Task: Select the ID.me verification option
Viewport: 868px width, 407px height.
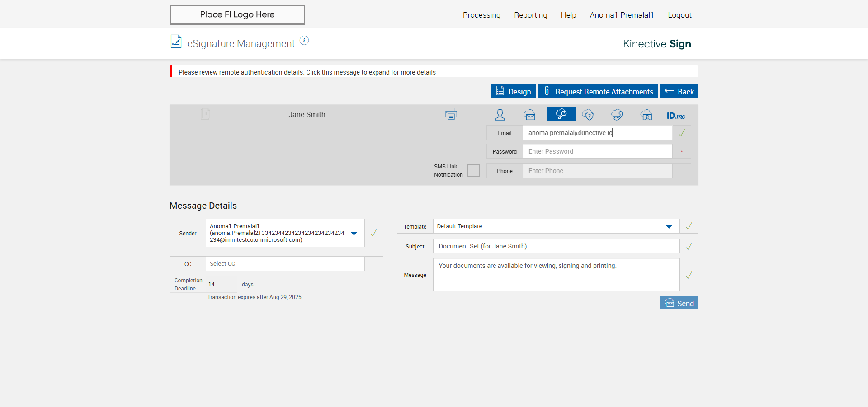Action: (x=676, y=116)
